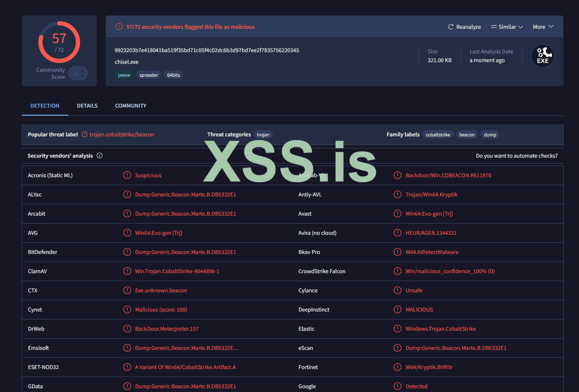The image size is (579, 392).
Task: Click the alert icon next to Acronis Suspicious verdict
Action: 127,175
